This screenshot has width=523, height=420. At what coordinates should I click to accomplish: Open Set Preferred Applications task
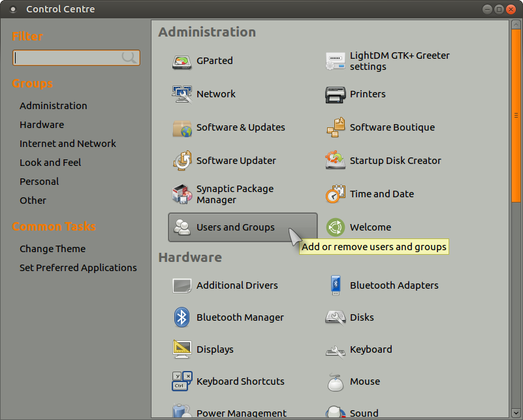tap(78, 268)
